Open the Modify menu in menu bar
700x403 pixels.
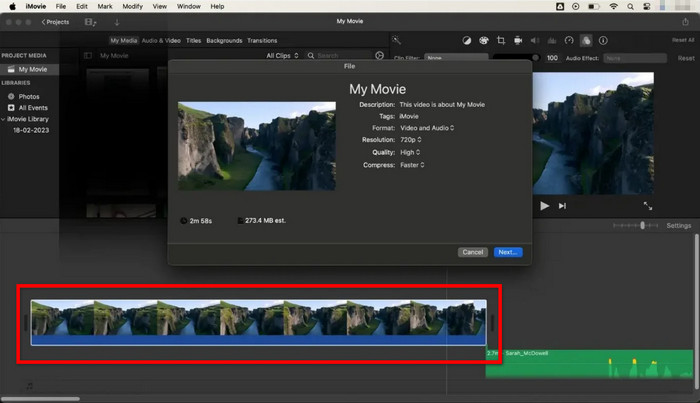tap(133, 6)
